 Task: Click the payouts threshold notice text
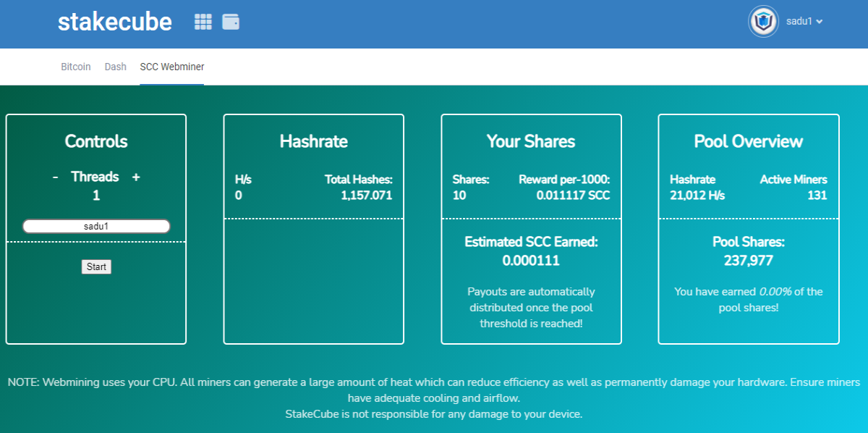tap(531, 307)
